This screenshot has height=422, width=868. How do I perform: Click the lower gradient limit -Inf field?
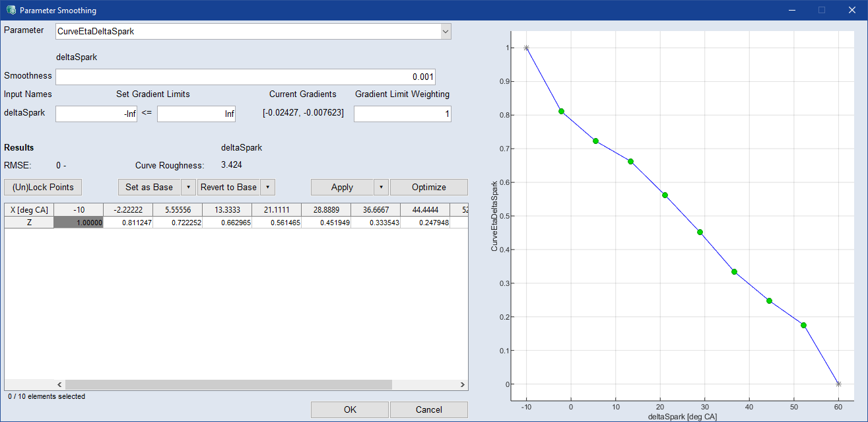point(96,114)
